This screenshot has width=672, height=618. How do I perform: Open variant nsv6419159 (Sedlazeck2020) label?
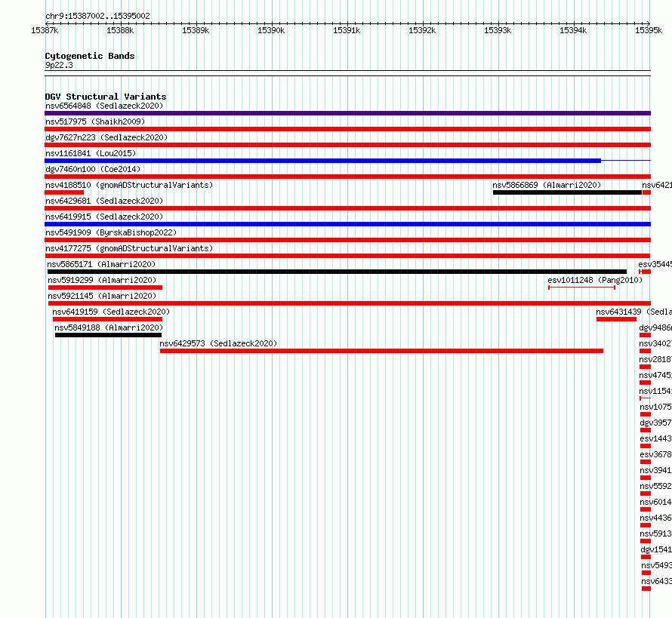(111, 312)
